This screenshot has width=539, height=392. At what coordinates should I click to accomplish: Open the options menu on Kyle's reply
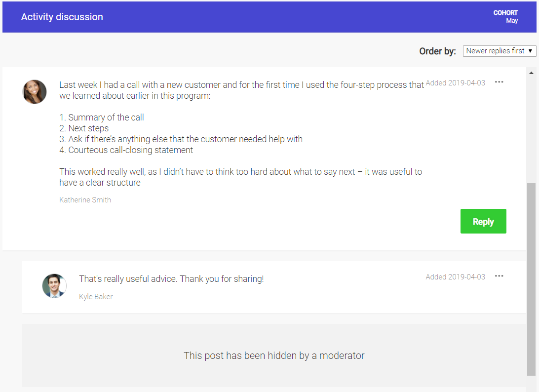499,276
